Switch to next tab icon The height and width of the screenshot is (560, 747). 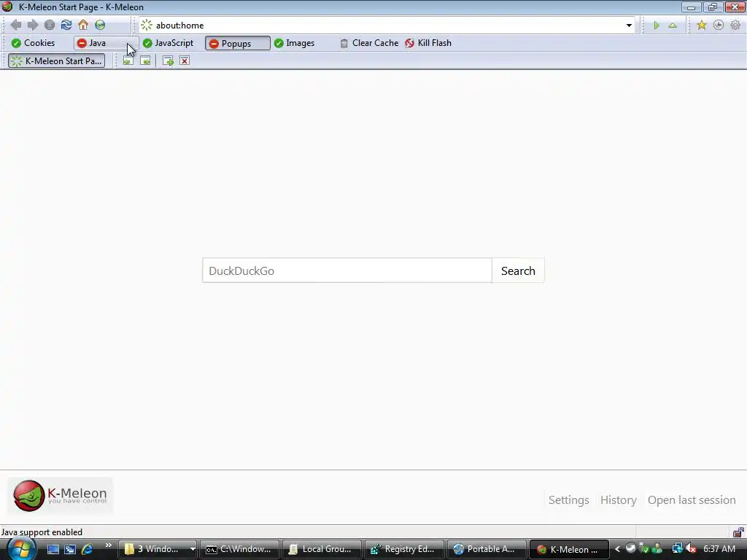(145, 61)
